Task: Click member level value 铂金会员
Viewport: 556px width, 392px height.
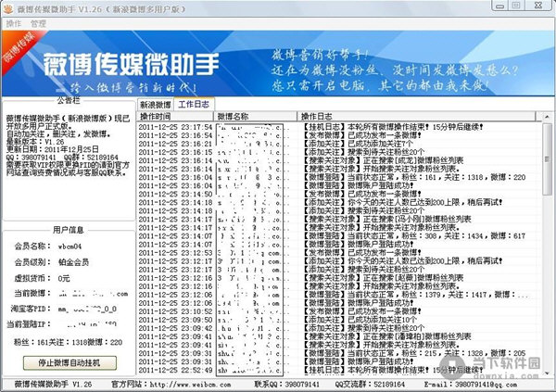Action: pos(73,262)
